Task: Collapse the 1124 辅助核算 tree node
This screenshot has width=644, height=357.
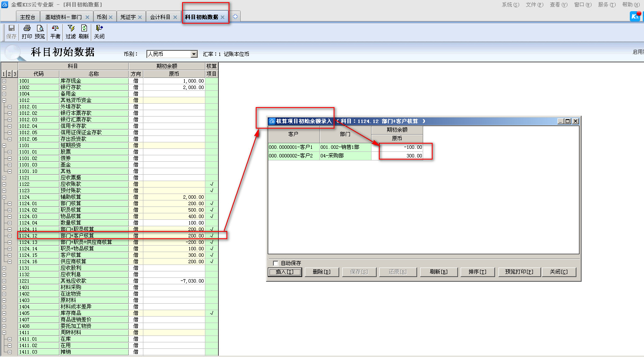Action: pyautogui.click(x=4, y=197)
